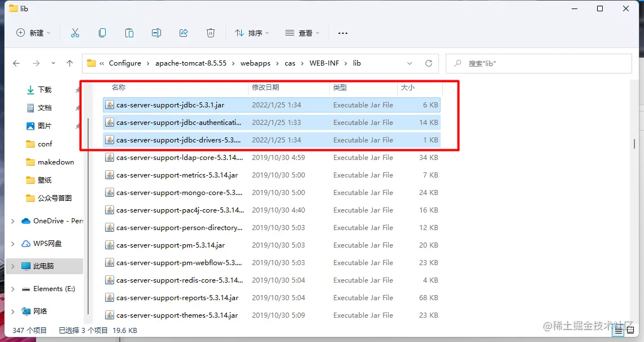Switch to details view layout icon

point(618,330)
